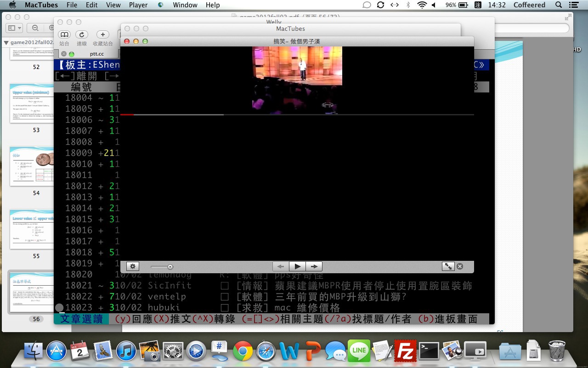Zoom out in Preview toolbar
Screen dimensions: 588x368
tap(35, 28)
